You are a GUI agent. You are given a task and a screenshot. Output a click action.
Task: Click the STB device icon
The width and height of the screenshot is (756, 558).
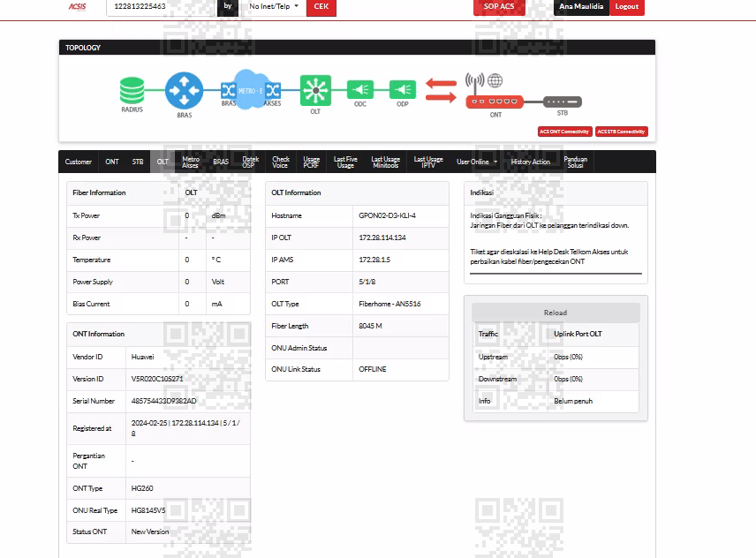pos(563,102)
